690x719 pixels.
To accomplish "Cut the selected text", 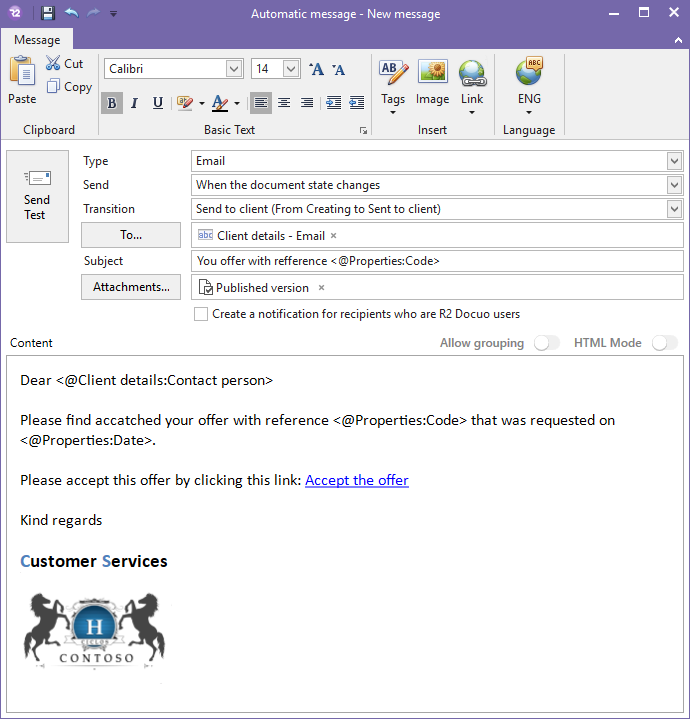I will [x=65, y=63].
